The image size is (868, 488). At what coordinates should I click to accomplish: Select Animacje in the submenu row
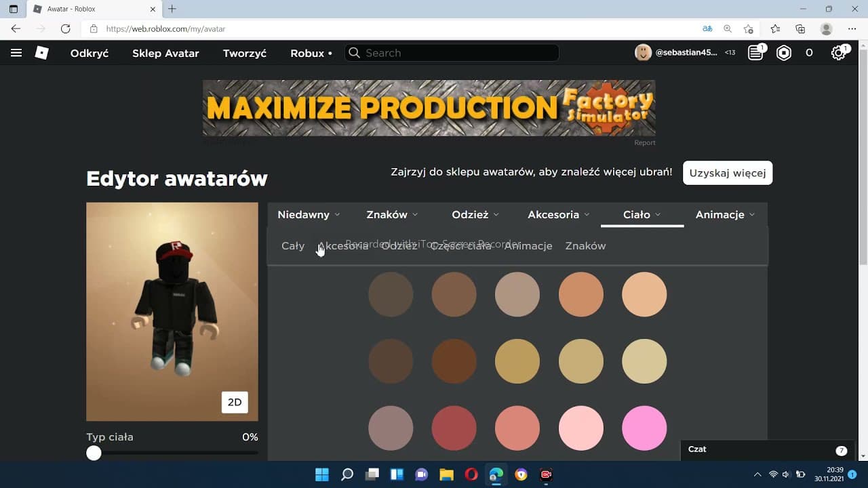(x=528, y=246)
